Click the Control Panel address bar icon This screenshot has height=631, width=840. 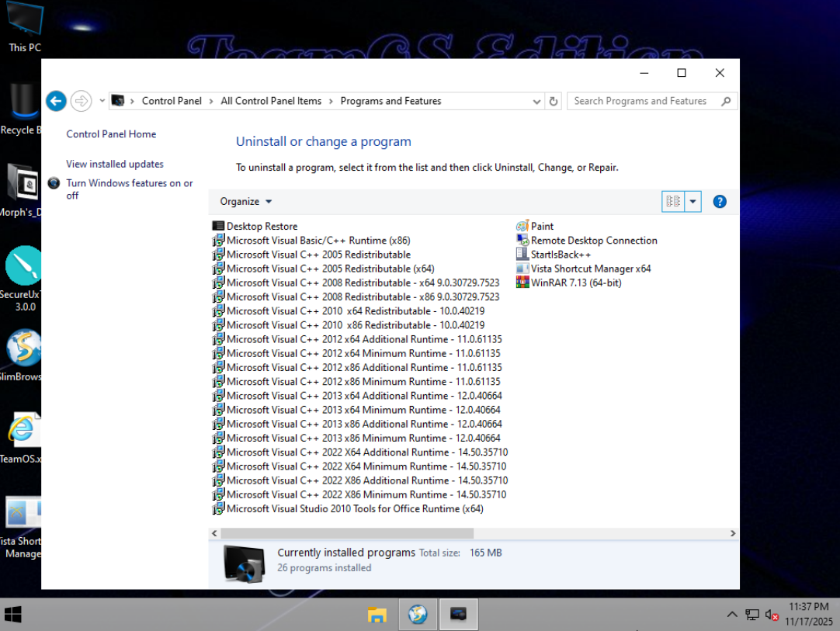coord(118,101)
